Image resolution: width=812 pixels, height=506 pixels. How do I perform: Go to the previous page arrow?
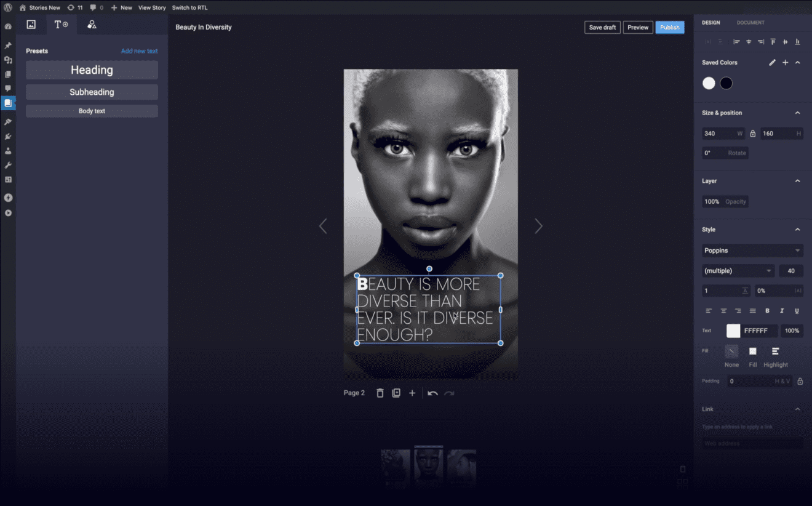coord(323,226)
